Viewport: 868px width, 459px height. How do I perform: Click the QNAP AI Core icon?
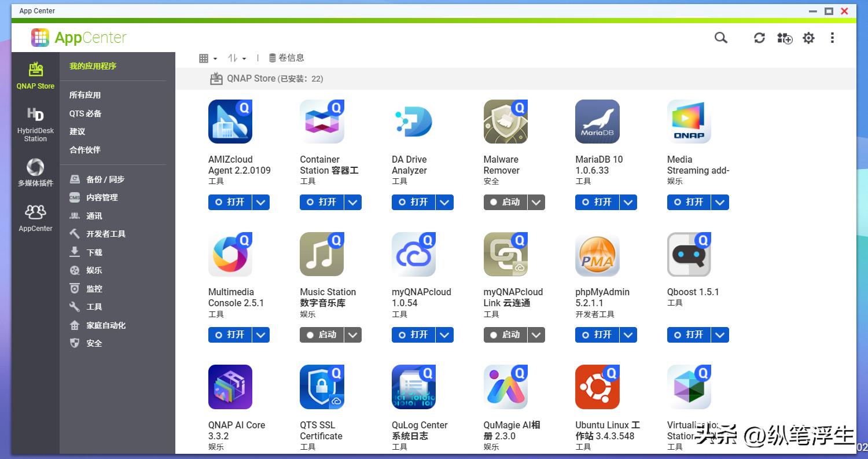[230, 387]
